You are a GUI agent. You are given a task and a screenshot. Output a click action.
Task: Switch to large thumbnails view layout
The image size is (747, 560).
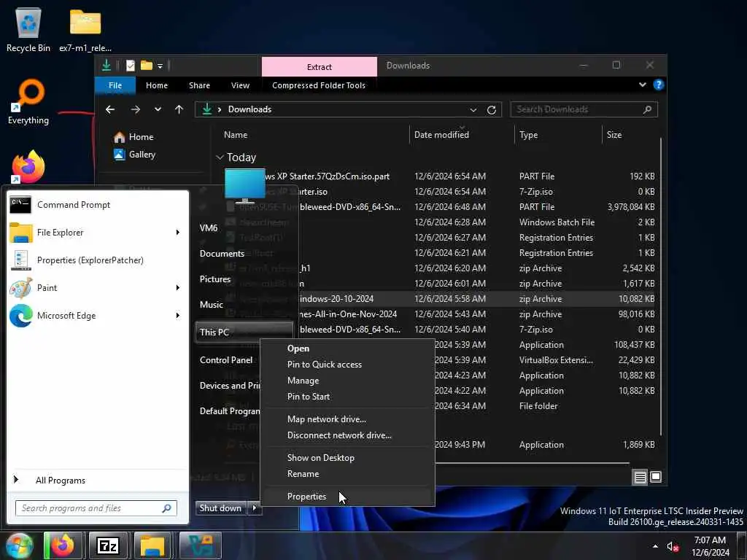point(656,477)
